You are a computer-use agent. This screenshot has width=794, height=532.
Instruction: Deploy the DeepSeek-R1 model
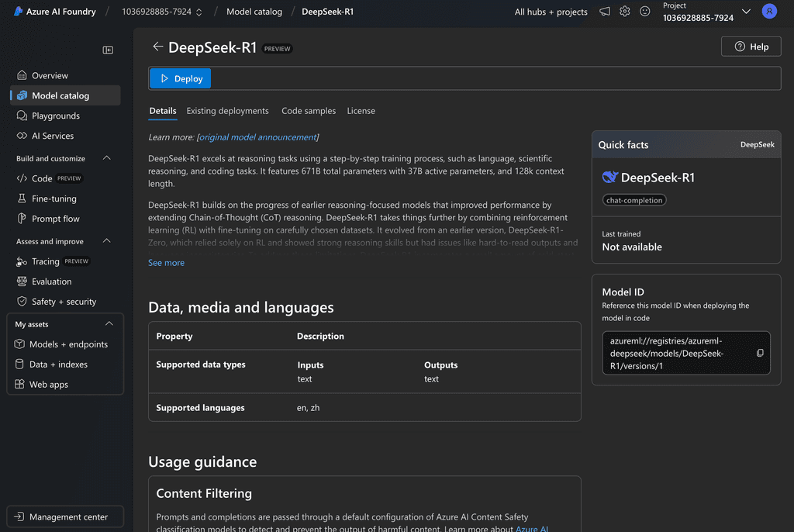[180, 78]
